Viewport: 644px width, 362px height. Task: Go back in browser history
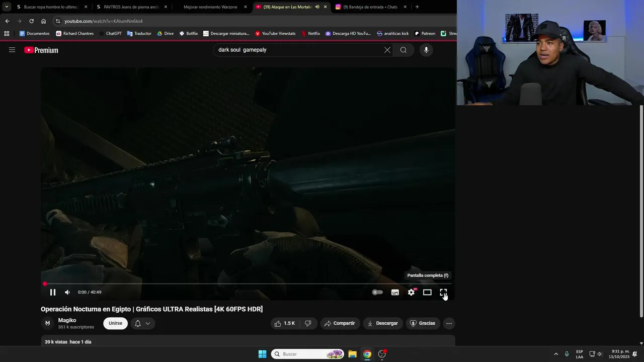7,21
